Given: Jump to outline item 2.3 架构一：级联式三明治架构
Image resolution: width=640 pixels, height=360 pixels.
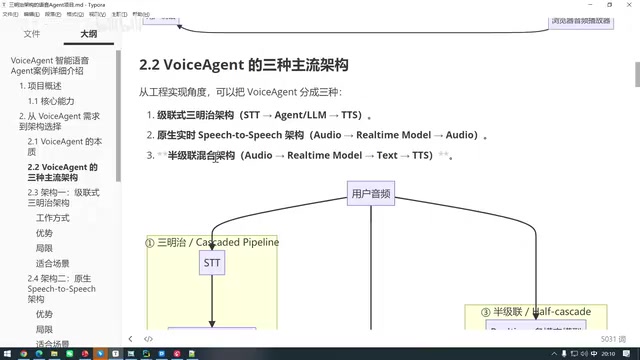Looking at the screenshot, I should coord(63,198).
